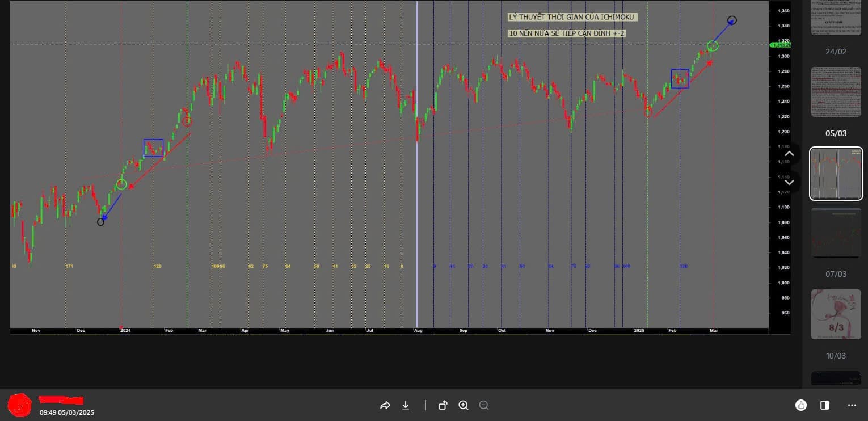This screenshot has width=868, height=421.
Task: Click the 960 price axis label
Action: point(785,313)
